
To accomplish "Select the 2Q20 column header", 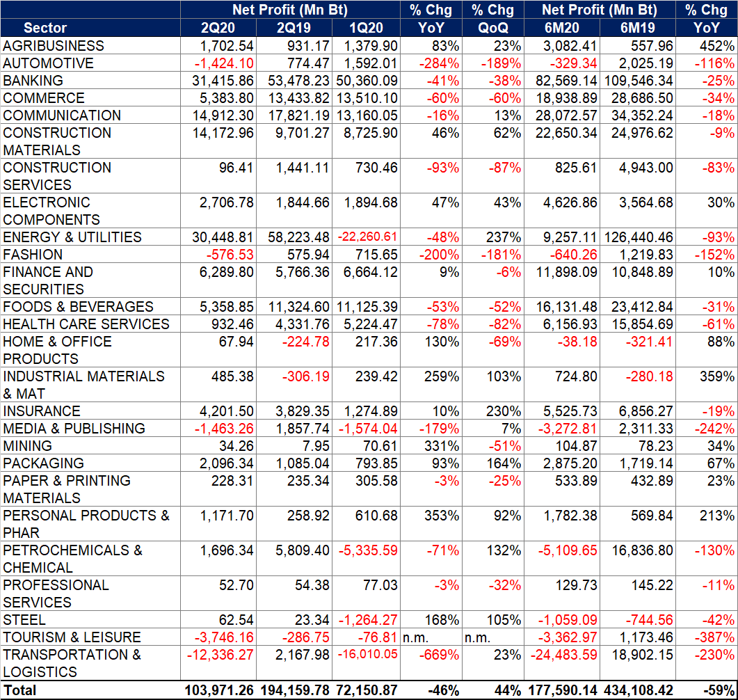I will [218, 28].
